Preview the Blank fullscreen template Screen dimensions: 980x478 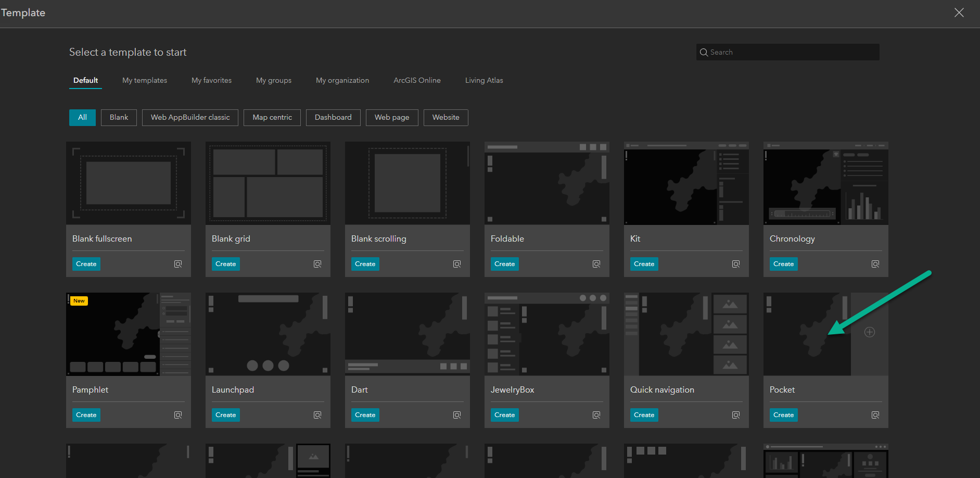178,264
